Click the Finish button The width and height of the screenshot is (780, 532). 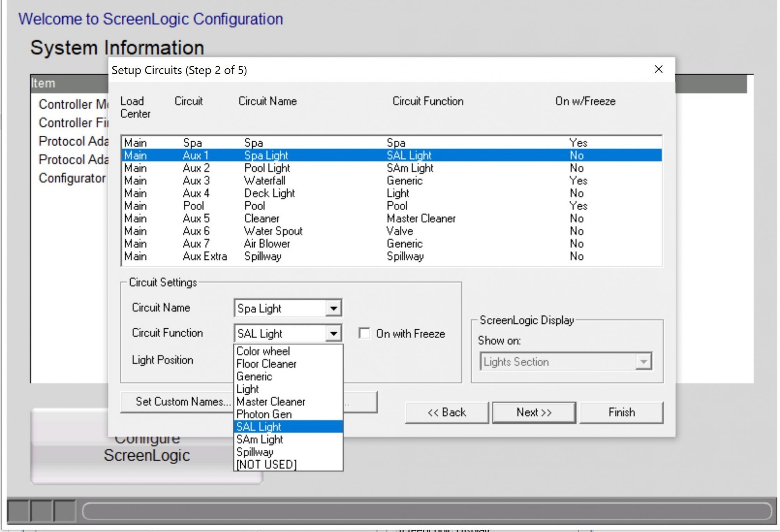point(622,413)
